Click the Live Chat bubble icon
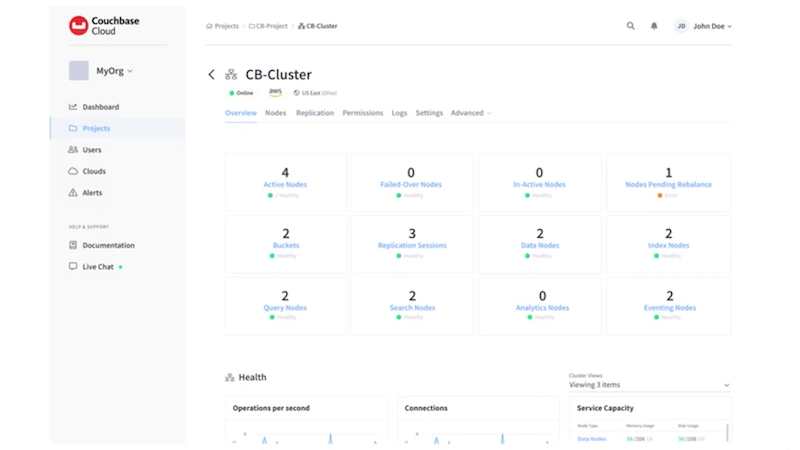800x450 pixels. coord(73,266)
